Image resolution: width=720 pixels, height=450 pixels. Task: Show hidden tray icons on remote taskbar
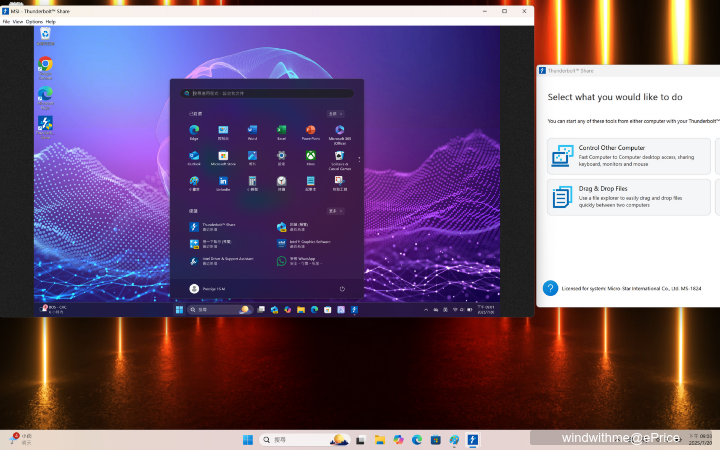(x=426, y=310)
